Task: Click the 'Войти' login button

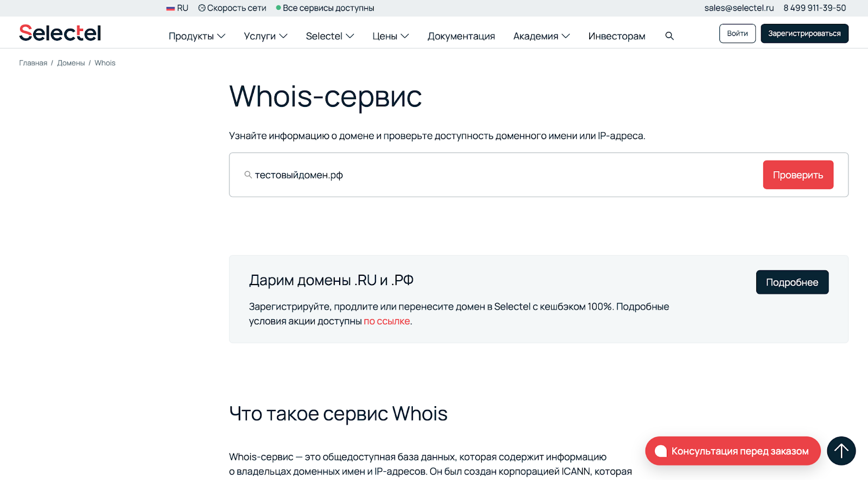Action: [737, 34]
